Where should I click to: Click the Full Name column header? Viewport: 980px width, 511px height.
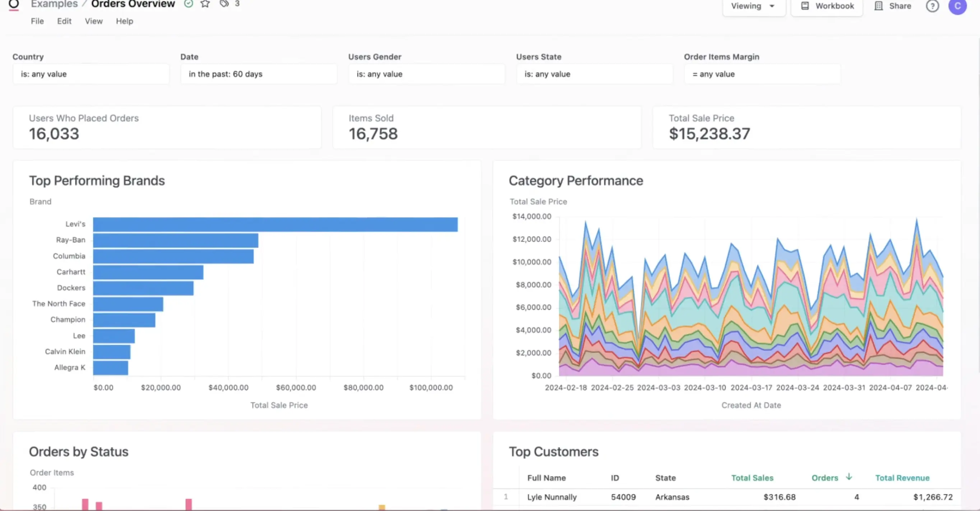(546, 478)
